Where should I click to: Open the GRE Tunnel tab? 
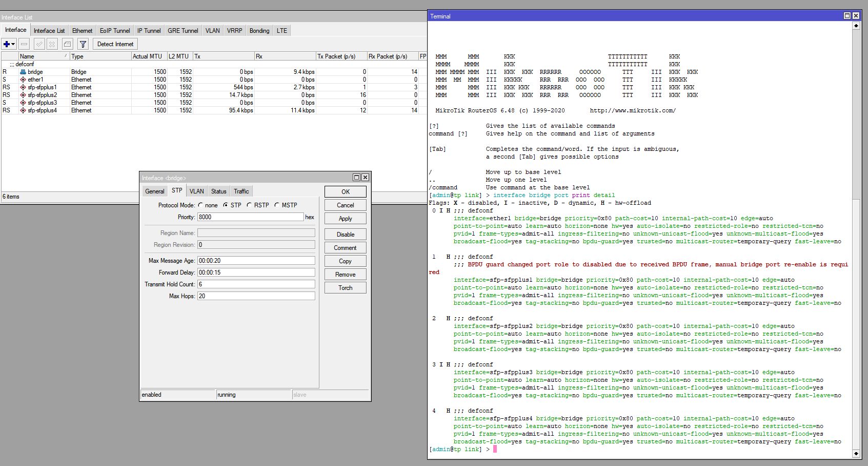(183, 31)
